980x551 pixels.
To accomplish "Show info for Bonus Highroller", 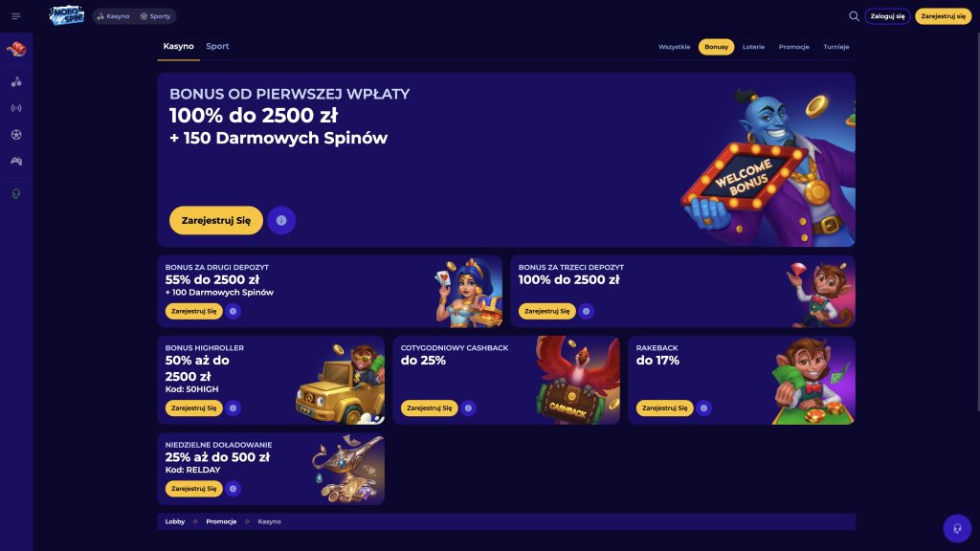I will (x=233, y=408).
